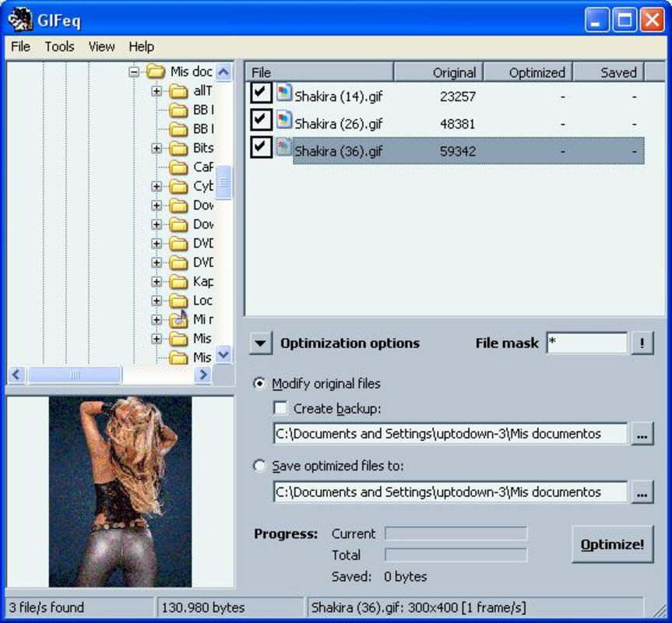Click the 3 file/s found status entry

tap(79, 607)
